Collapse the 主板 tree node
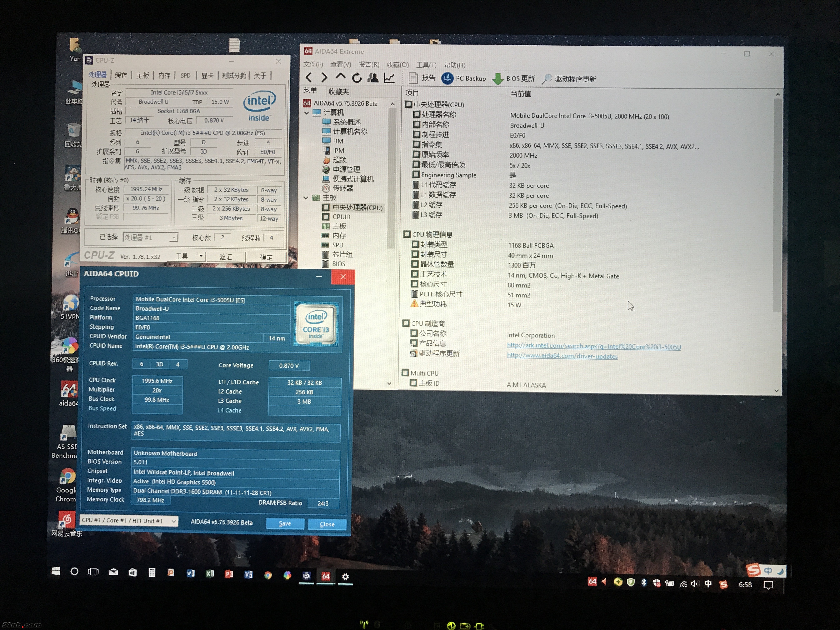The width and height of the screenshot is (840, 630). (x=306, y=198)
